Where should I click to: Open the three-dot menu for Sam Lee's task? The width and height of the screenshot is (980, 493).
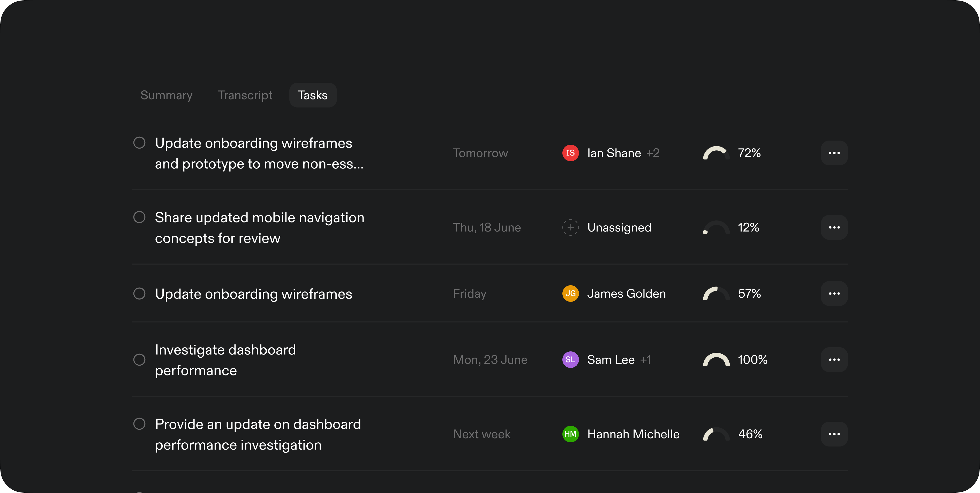(x=834, y=360)
